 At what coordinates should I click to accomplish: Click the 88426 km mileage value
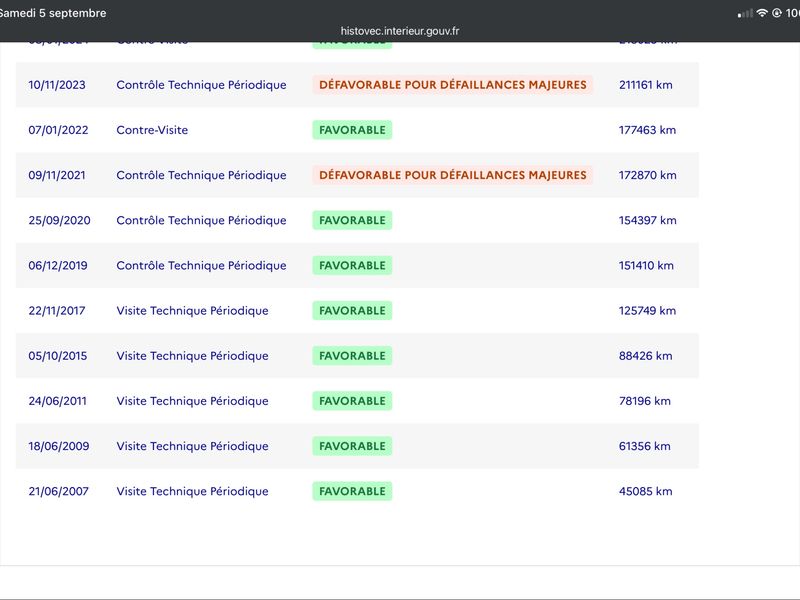click(645, 356)
